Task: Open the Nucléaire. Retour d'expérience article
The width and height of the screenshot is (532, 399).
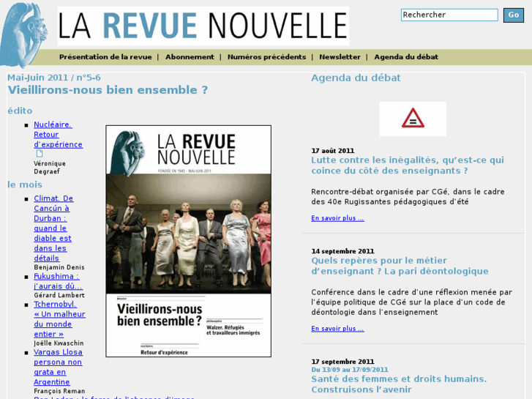Action: (x=58, y=135)
